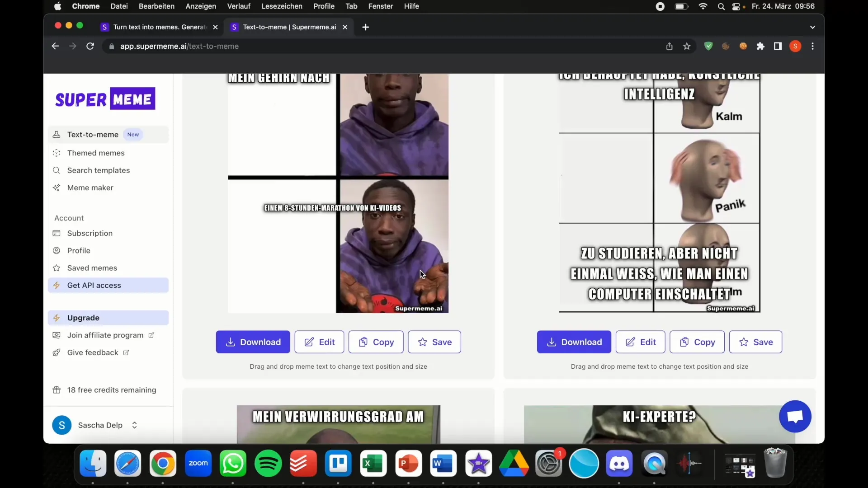Image resolution: width=868 pixels, height=488 pixels.
Task: Download the Kalm Panik meme
Action: coord(574,342)
